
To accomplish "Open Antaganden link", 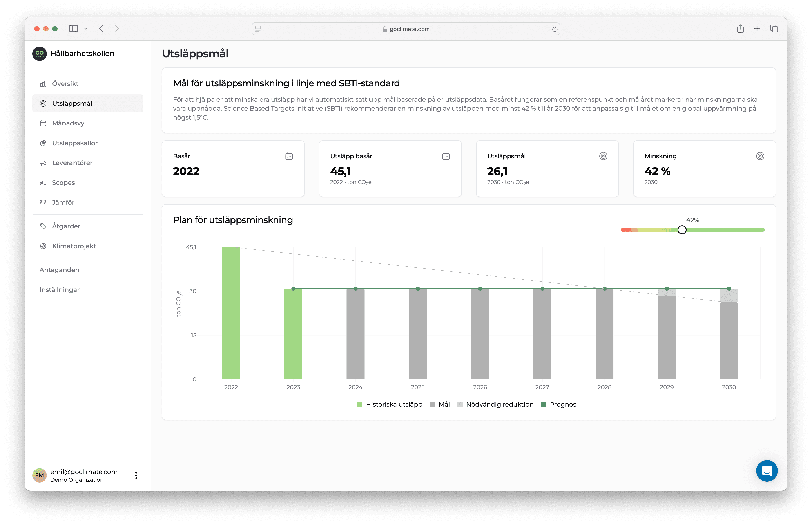I will pyautogui.click(x=60, y=270).
